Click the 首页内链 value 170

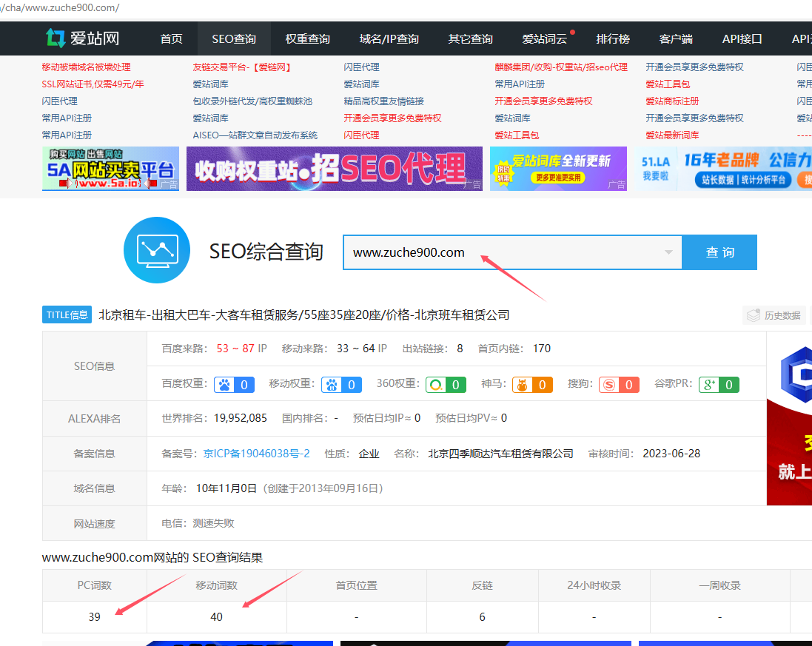pos(542,349)
